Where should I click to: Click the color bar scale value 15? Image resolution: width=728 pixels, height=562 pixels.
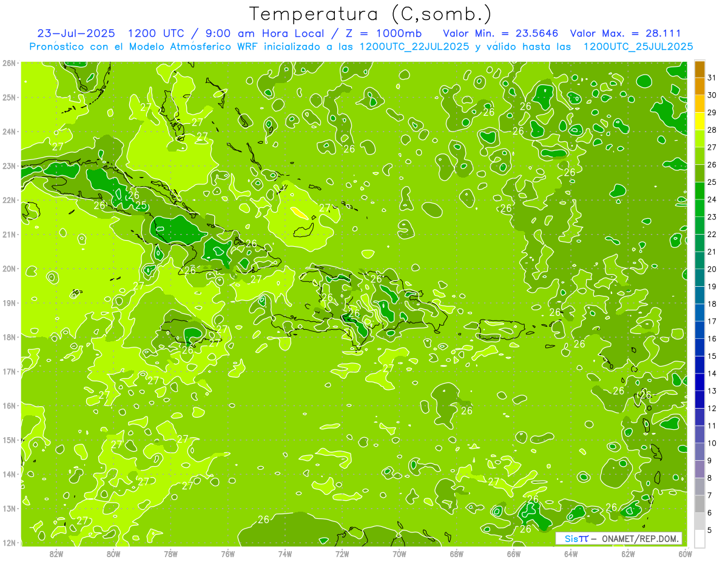(x=712, y=356)
